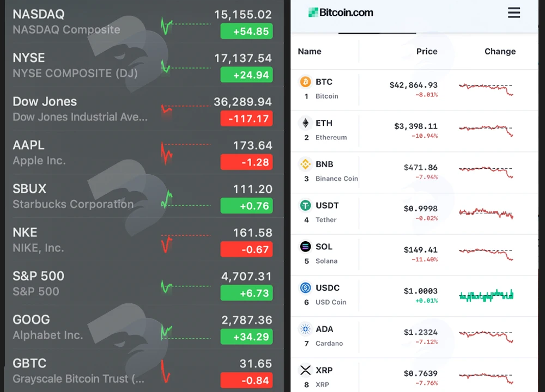Click the Solana coin icon
Viewport: 545px width, 392px height.
(x=306, y=247)
